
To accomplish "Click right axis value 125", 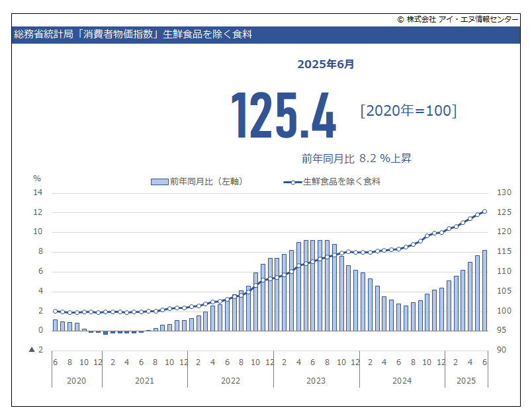I will (504, 212).
